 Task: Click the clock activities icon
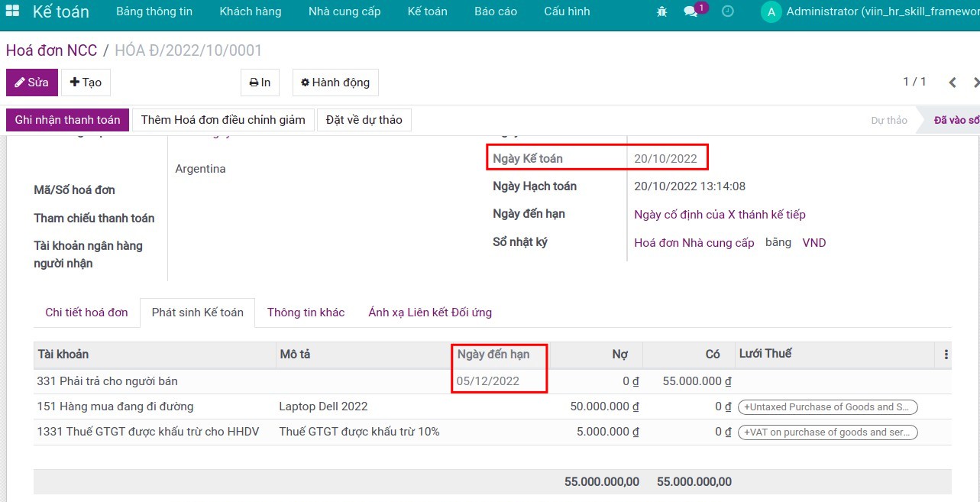point(728,11)
